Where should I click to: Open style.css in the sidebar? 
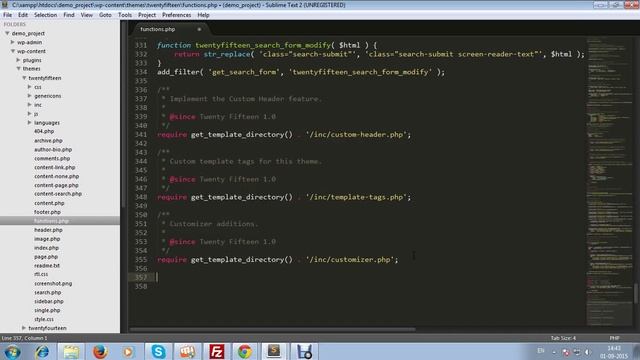44,319
